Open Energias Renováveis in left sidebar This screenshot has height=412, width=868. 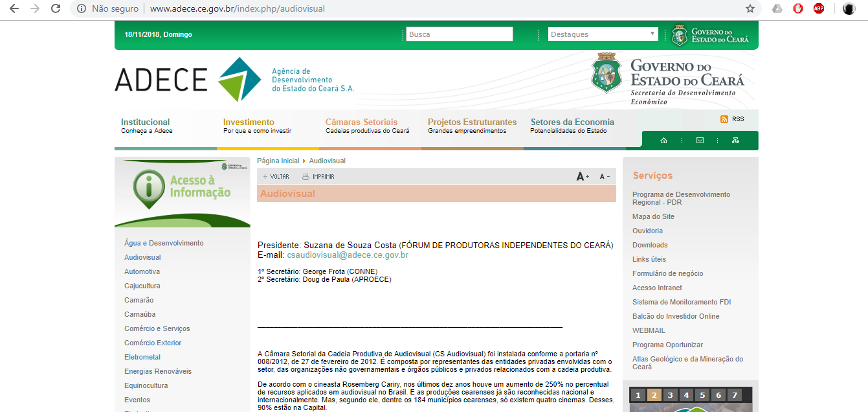point(158,371)
